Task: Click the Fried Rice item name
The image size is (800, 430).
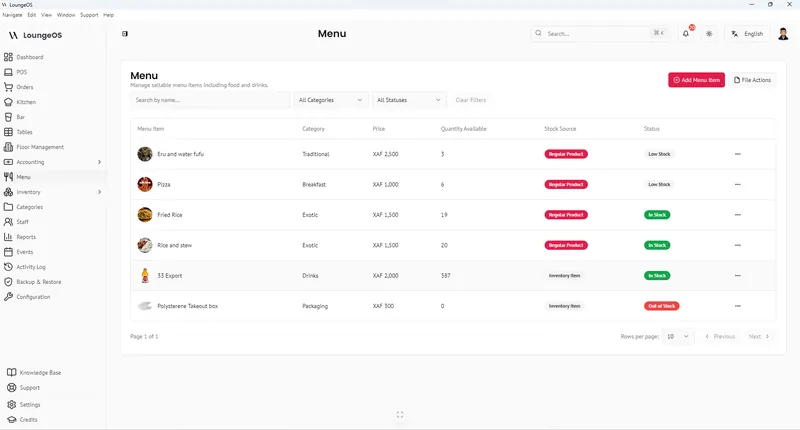Action: pos(170,215)
